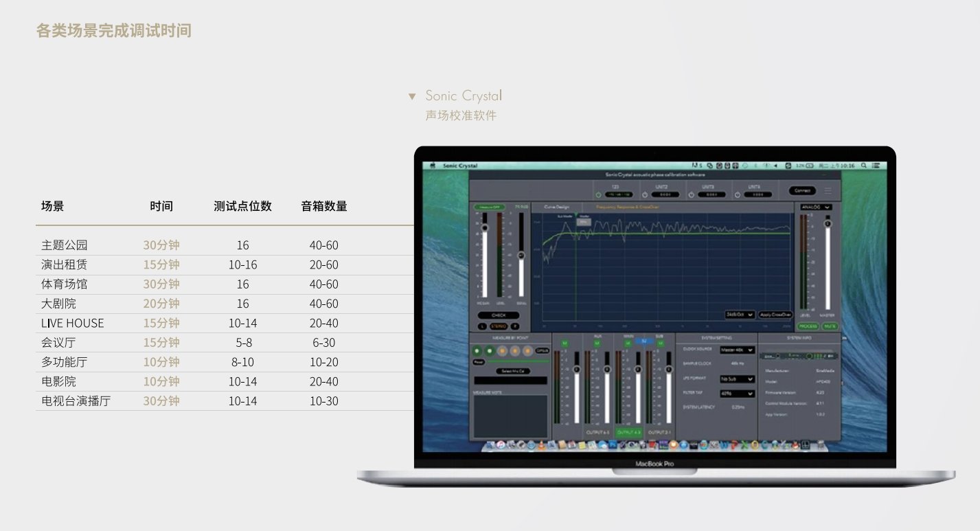The height and width of the screenshot is (531, 980).
Task: Select the first orange measure point circle
Action: (502, 350)
